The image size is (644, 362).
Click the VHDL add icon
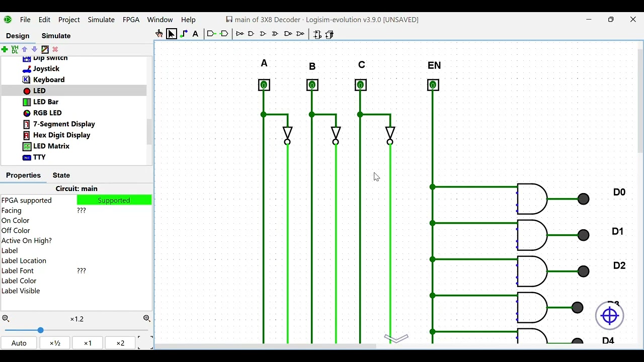coord(15,49)
